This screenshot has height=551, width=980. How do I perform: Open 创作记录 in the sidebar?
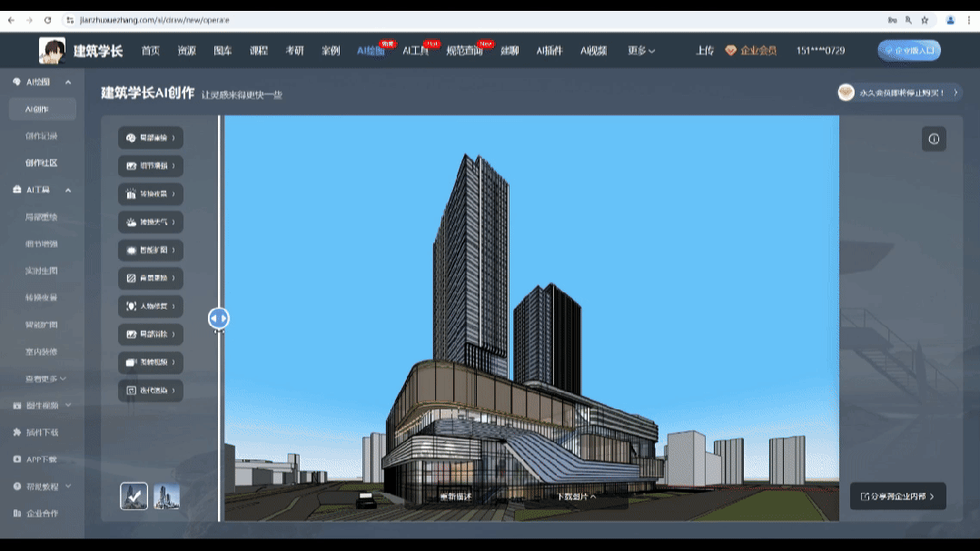(41, 136)
